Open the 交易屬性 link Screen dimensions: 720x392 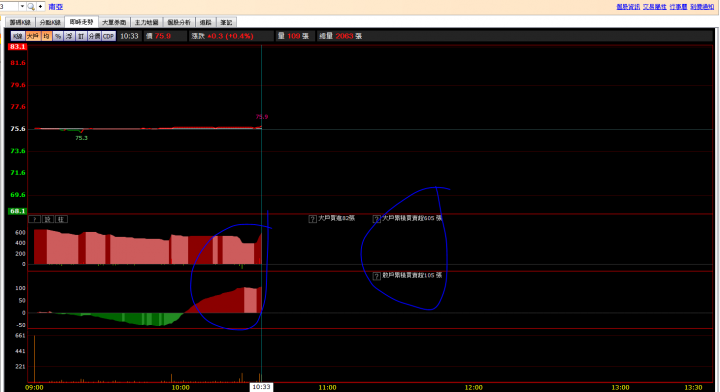[x=654, y=6]
